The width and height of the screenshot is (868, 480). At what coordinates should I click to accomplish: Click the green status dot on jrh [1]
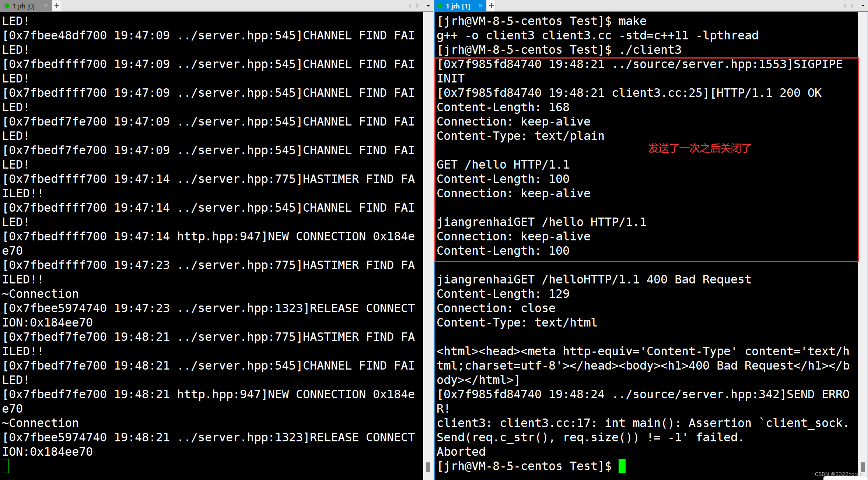pos(440,6)
